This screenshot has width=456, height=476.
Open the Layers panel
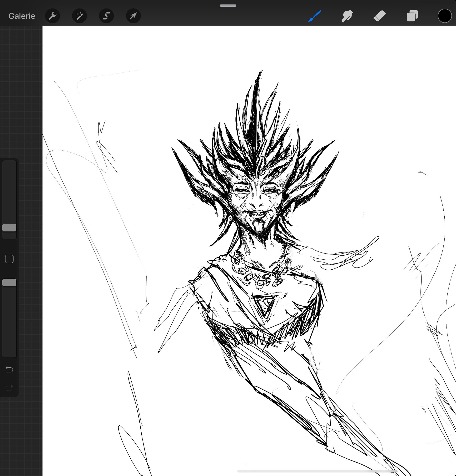click(412, 16)
